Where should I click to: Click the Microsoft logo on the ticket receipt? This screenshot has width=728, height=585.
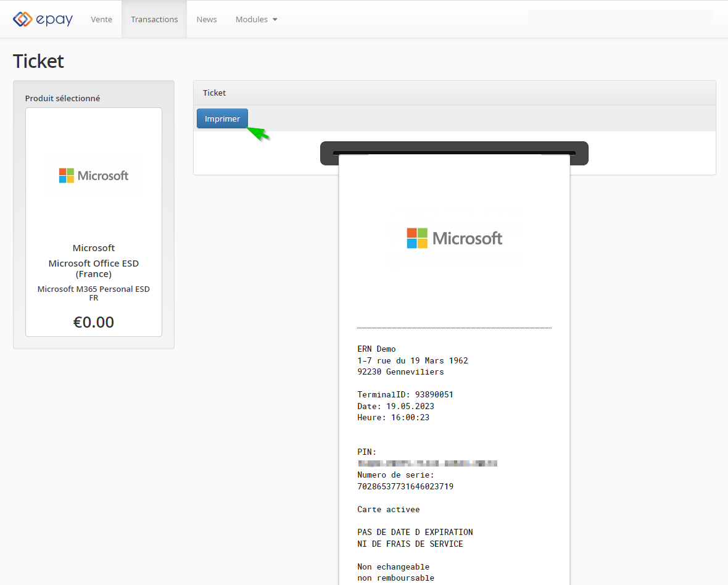[x=454, y=238]
